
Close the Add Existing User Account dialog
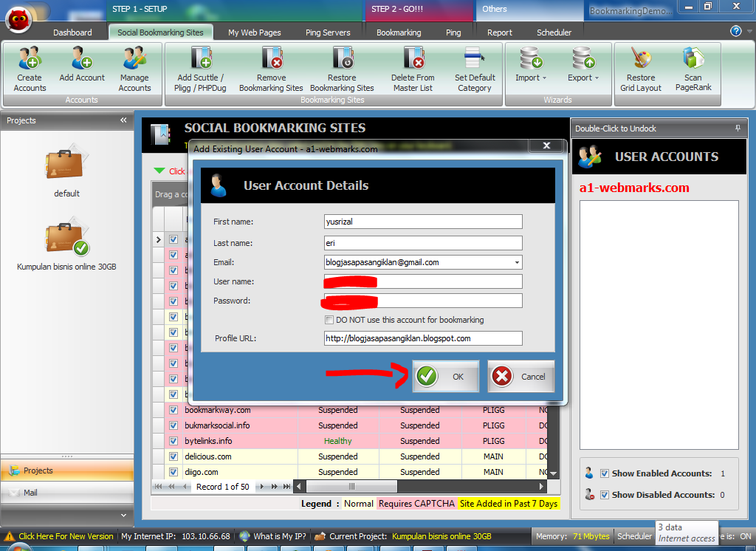[546, 146]
